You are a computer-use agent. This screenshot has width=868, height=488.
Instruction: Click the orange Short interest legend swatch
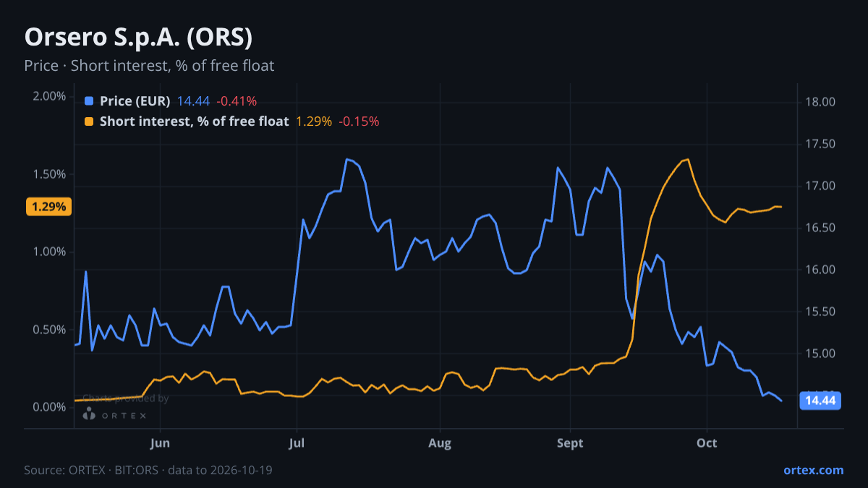click(x=89, y=121)
